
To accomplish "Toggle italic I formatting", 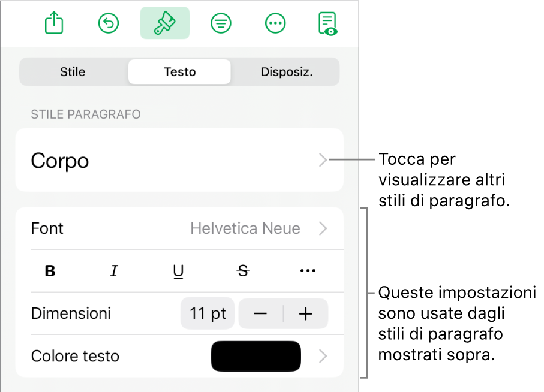I will pyautogui.click(x=114, y=271).
